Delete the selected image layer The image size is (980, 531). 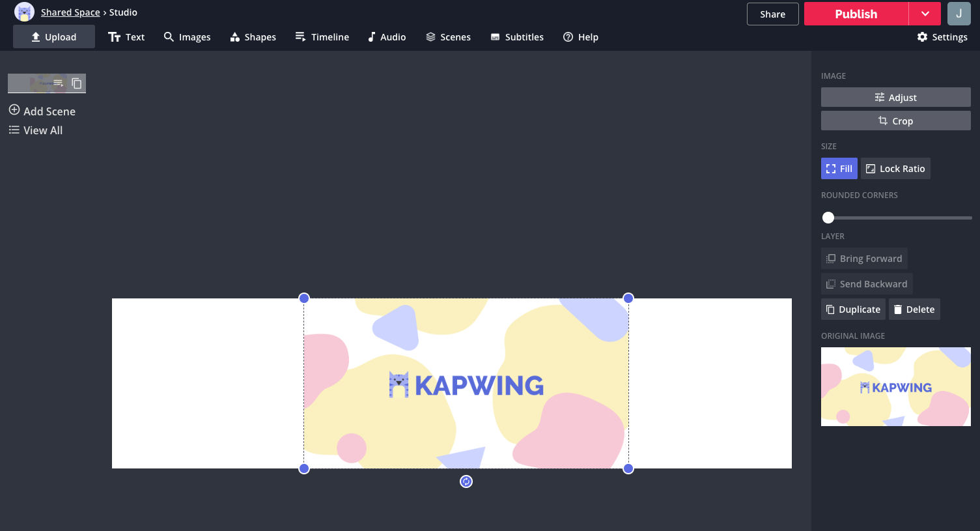[x=914, y=309]
